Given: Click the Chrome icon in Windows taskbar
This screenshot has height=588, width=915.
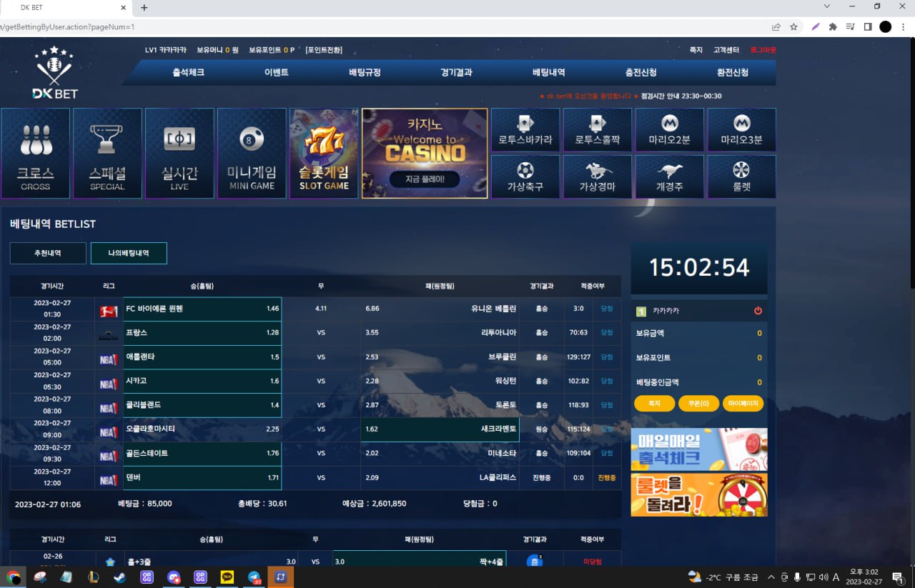Looking at the screenshot, I should (x=13, y=577).
